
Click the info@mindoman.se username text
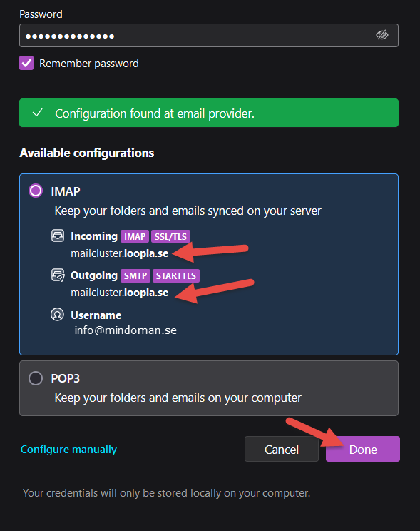pyautogui.click(x=126, y=330)
